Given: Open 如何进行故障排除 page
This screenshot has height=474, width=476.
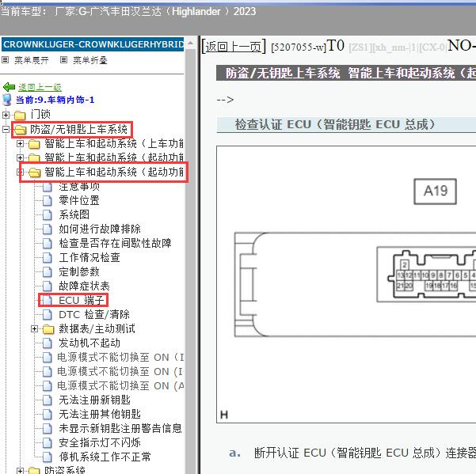Looking at the screenshot, I should coord(100,229).
